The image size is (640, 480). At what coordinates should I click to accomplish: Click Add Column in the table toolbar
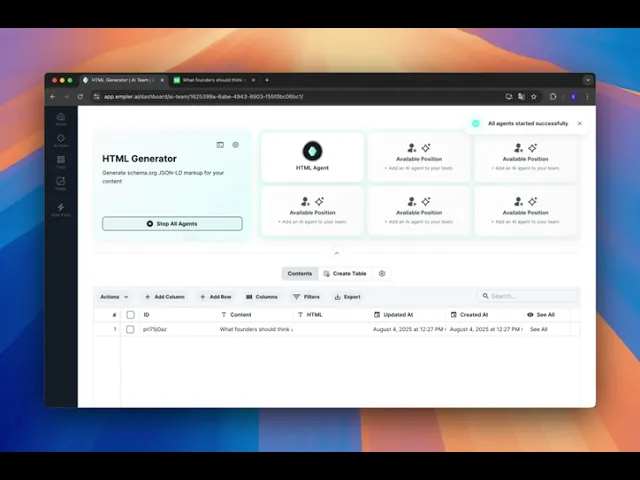[x=164, y=297]
